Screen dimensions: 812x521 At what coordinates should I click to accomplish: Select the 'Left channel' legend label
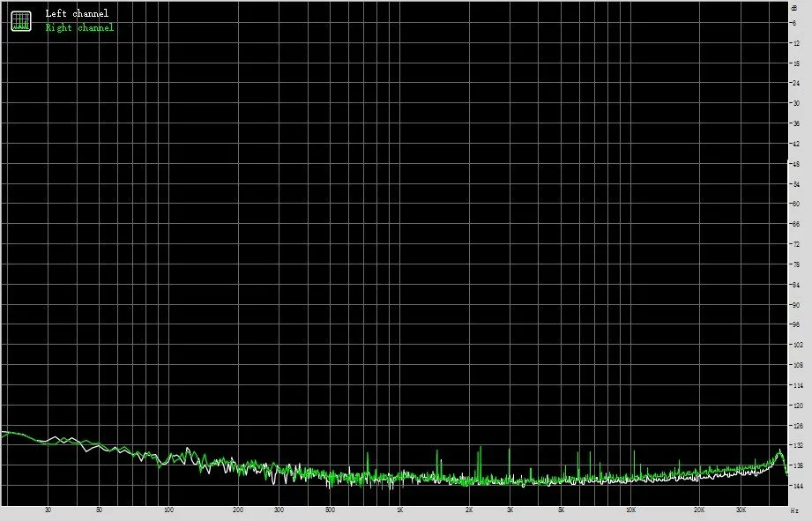(x=77, y=13)
